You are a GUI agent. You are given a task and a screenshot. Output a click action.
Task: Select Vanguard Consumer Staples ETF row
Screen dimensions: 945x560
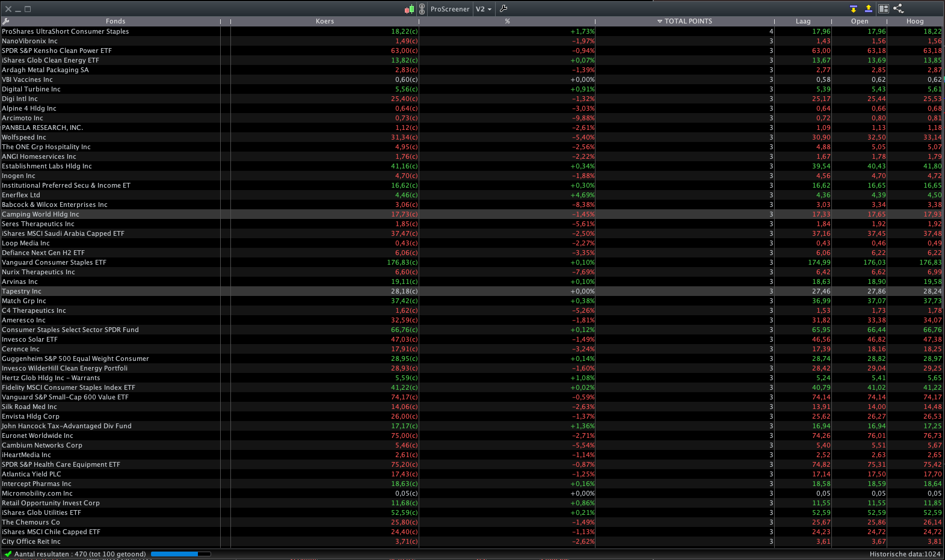pos(472,262)
